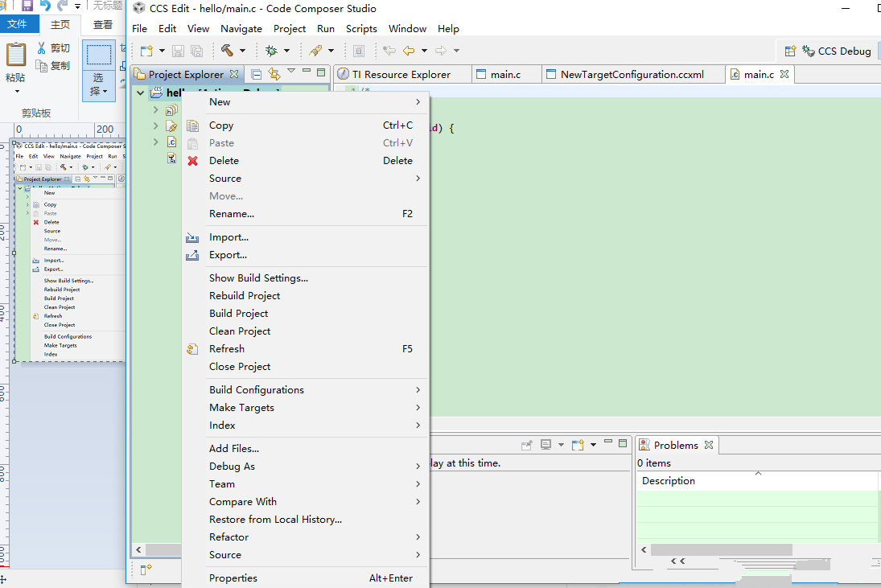This screenshot has width=881, height=588.
Task: Open the Build hammer dropdown arrow
Action: 243,51
